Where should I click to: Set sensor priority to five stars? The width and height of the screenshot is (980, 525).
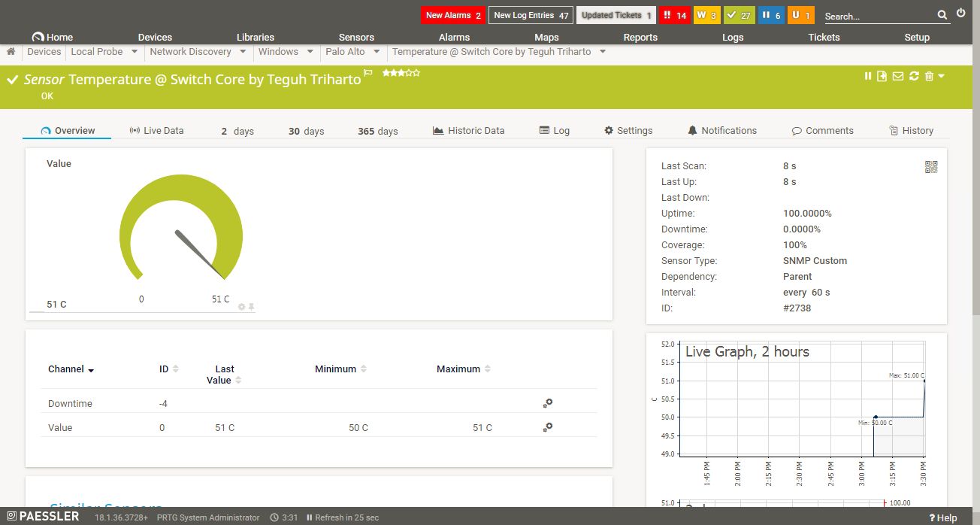[x=416, y=72]
